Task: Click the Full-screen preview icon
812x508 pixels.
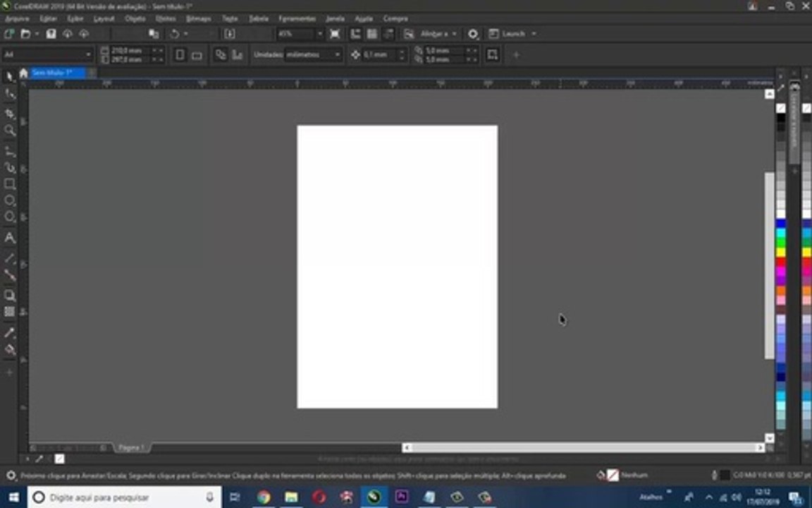Action: pos(335,34)
